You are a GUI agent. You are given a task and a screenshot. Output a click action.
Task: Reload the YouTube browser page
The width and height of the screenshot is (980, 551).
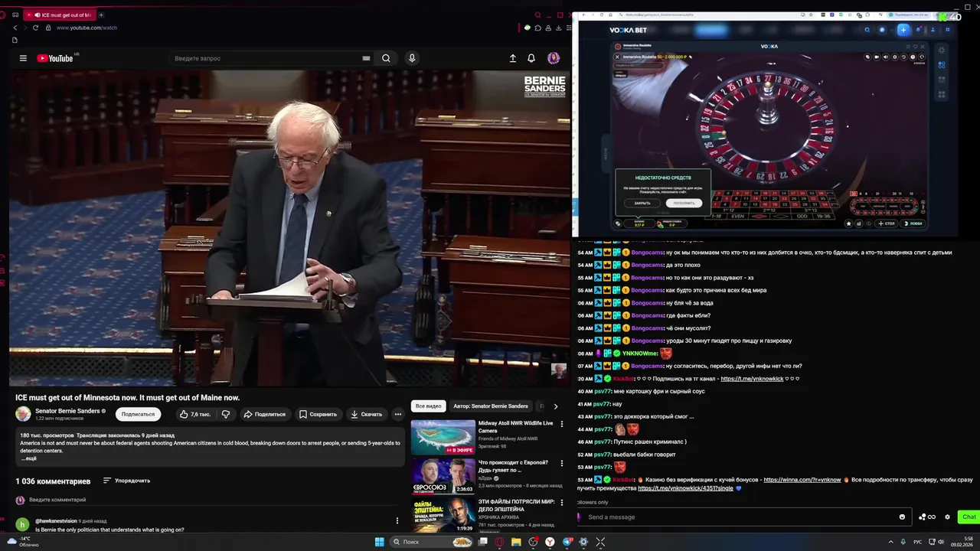(x=35, y=28)
